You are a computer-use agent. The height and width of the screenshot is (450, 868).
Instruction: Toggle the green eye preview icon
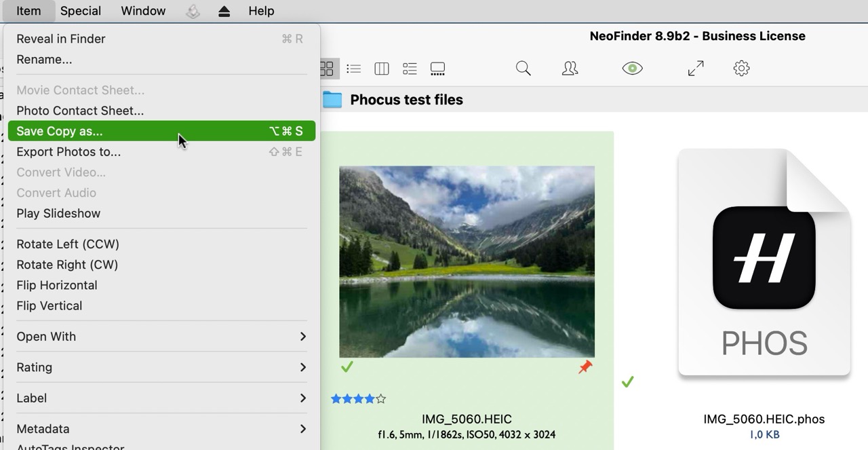pos(632,69)
